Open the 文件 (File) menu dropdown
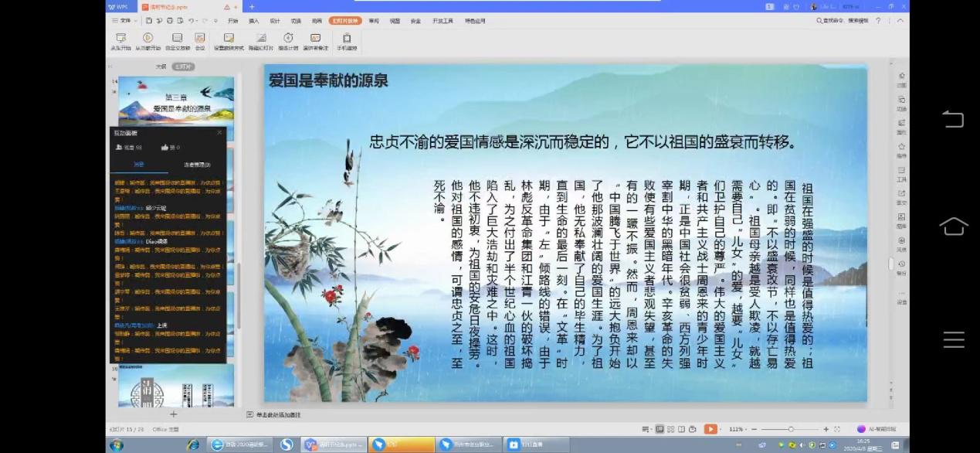The width and height of the screenshot is (980, 453). click(124, 21)
